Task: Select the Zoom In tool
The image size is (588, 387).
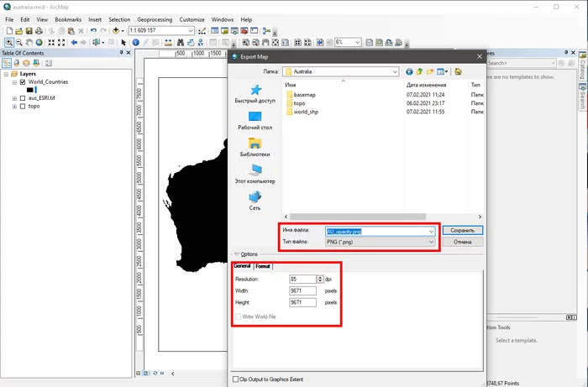Action: click(9, 42)
